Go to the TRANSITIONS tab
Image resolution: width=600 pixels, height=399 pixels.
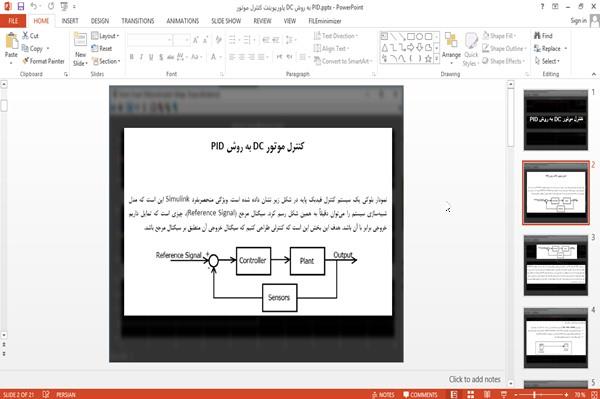(x=138, y=21)
